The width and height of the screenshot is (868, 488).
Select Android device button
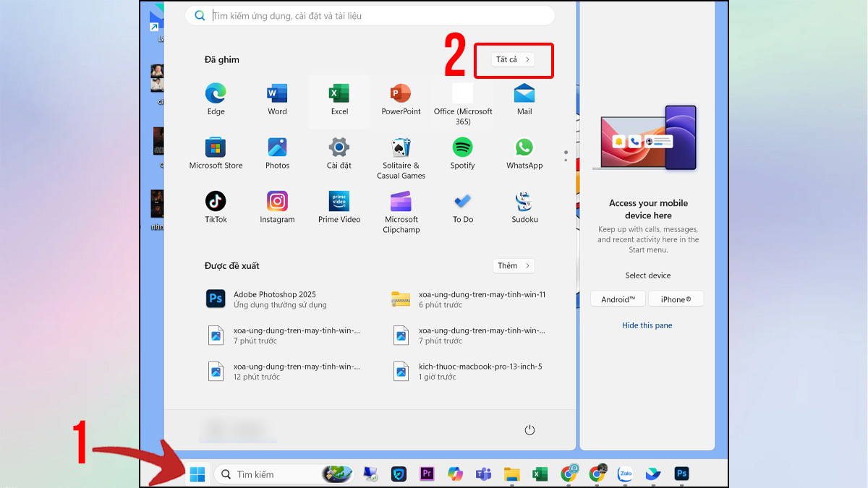618,299
